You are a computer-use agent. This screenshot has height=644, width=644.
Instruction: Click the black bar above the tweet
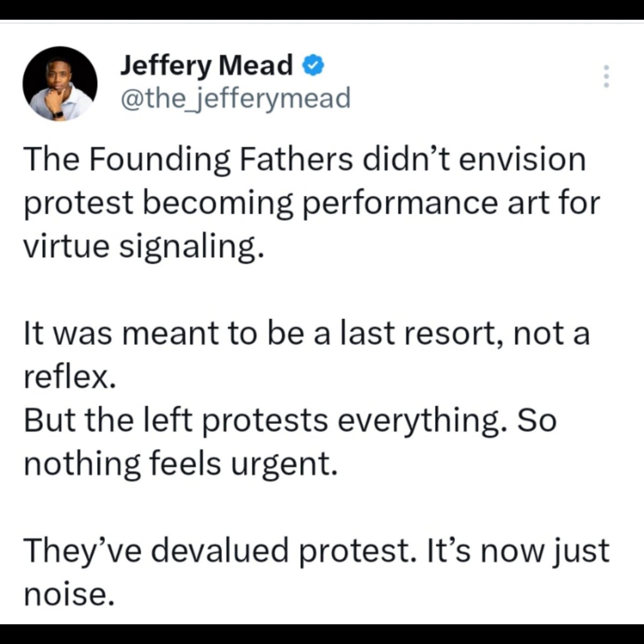322,9
